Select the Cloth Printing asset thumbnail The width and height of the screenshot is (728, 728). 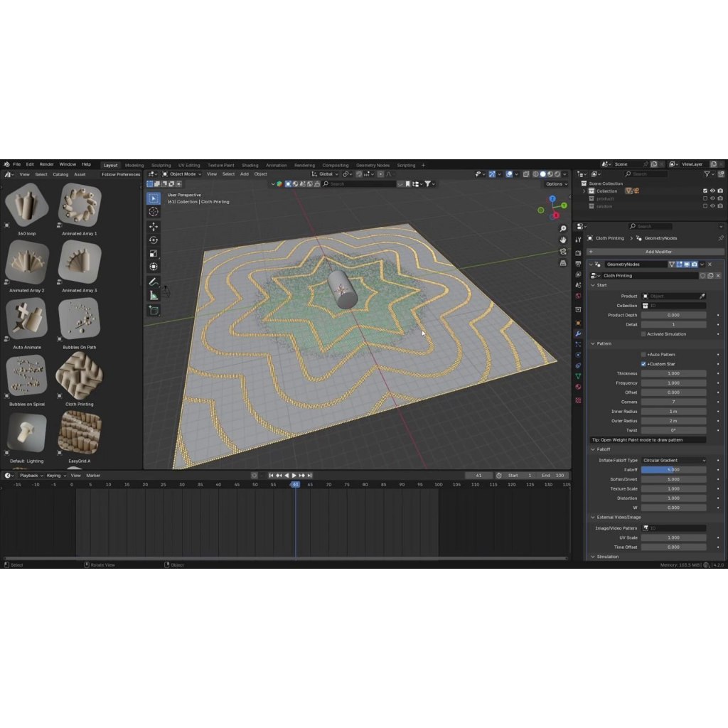(80, 376)
